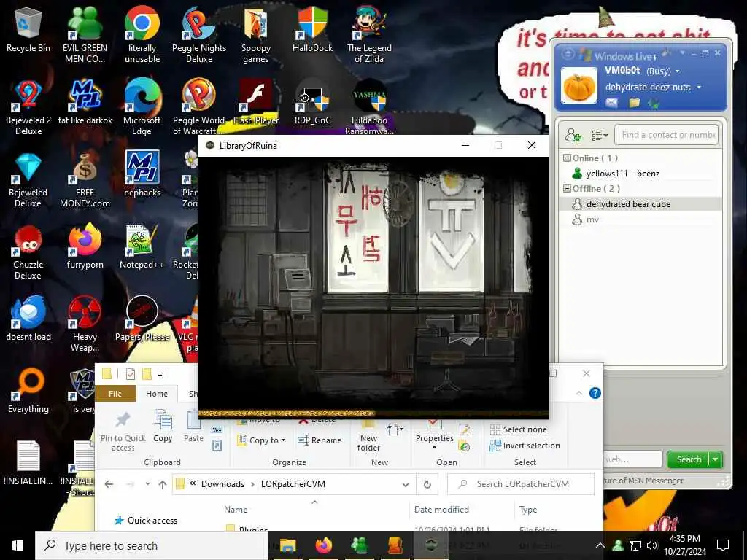The image size is (747, 560).
Task: Select the 'doesnt load' Thunderbird shortcut
Action: tap(28, 319)
